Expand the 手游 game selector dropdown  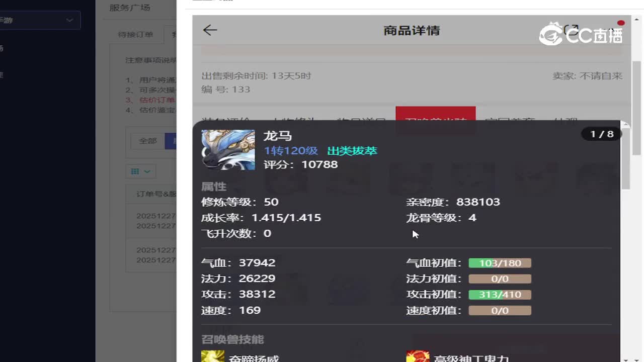click(39, 20)
